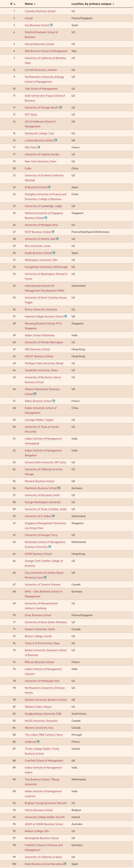This screenshot has width=134, height=868.
Task: Click the icon next to IE Business School
Action: (x=49, y=187)
